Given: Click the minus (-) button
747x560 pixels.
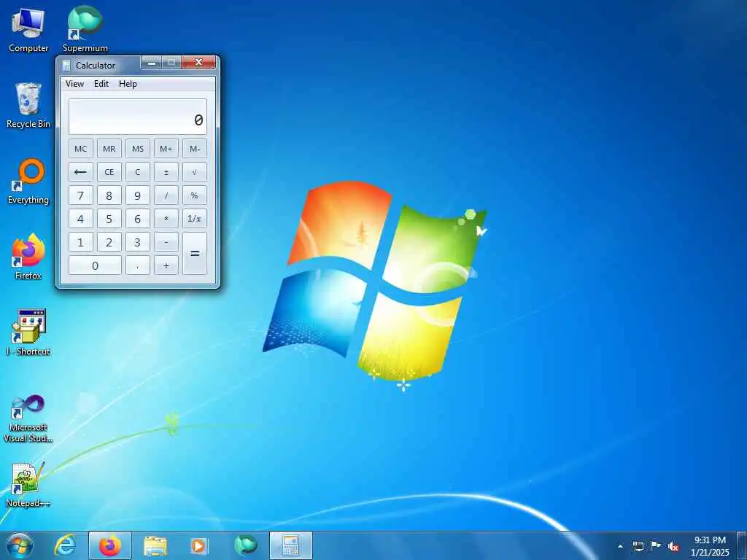Looking at the screenshot, I should coord(166,242).
